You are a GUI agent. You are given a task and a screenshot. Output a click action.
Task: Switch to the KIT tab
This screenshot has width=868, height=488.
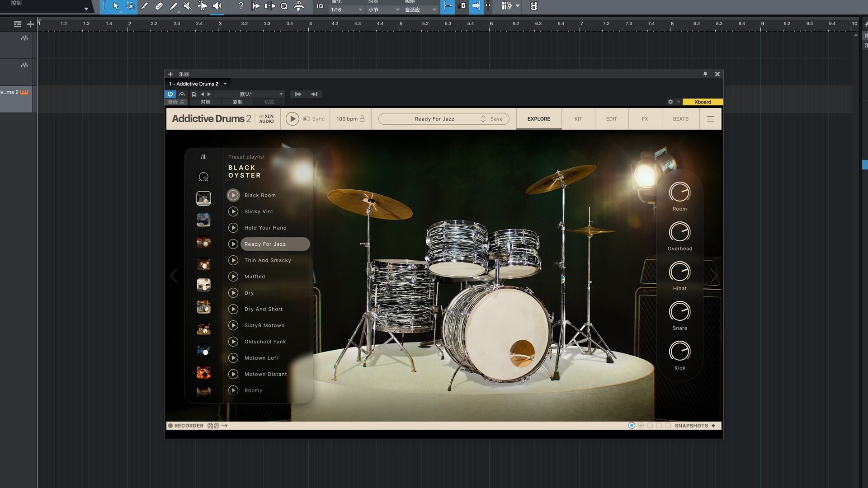[x=578, y=119]
